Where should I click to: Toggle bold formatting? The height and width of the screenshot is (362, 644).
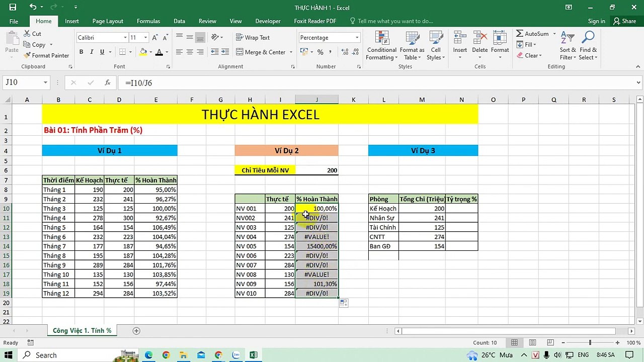tap(81, 52)
